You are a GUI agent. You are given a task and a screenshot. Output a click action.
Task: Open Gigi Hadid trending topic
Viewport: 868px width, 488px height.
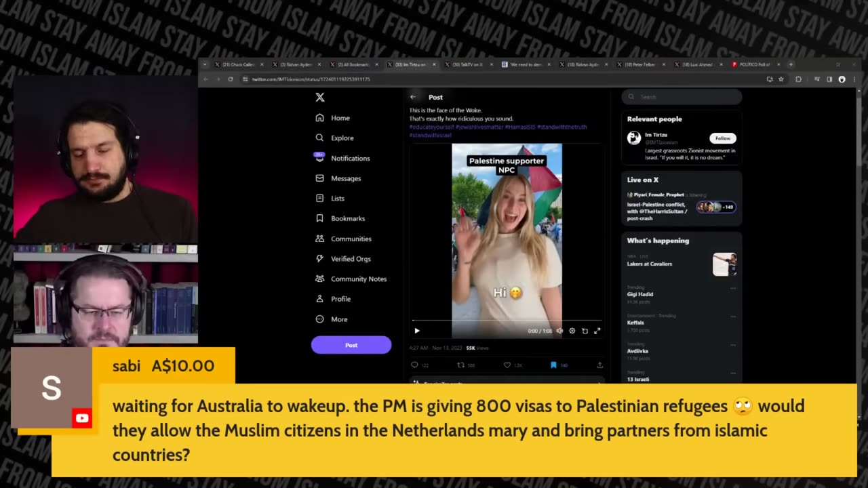(640, 294)
